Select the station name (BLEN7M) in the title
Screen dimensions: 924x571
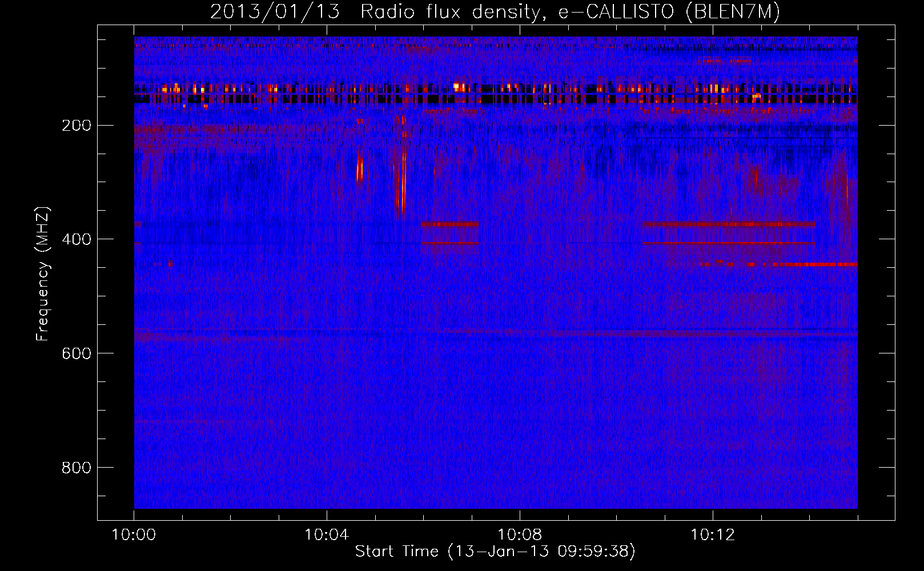coord(733,12)
